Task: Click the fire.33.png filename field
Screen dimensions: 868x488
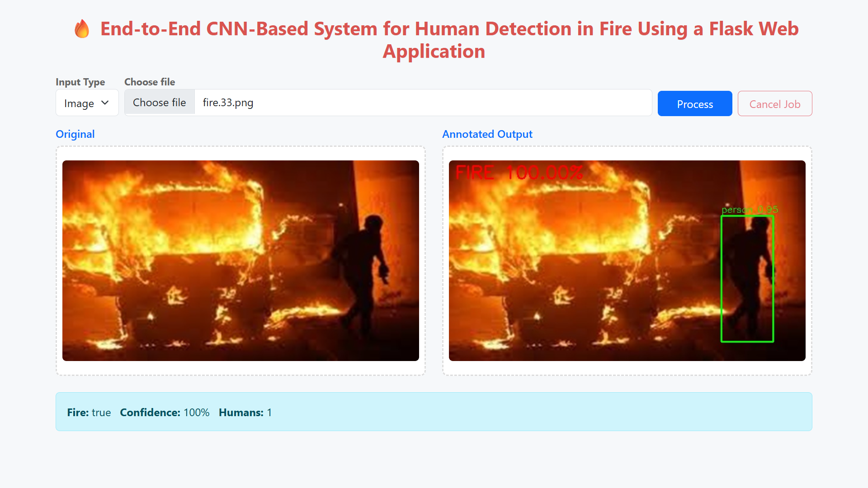Action: click(423, 103)
